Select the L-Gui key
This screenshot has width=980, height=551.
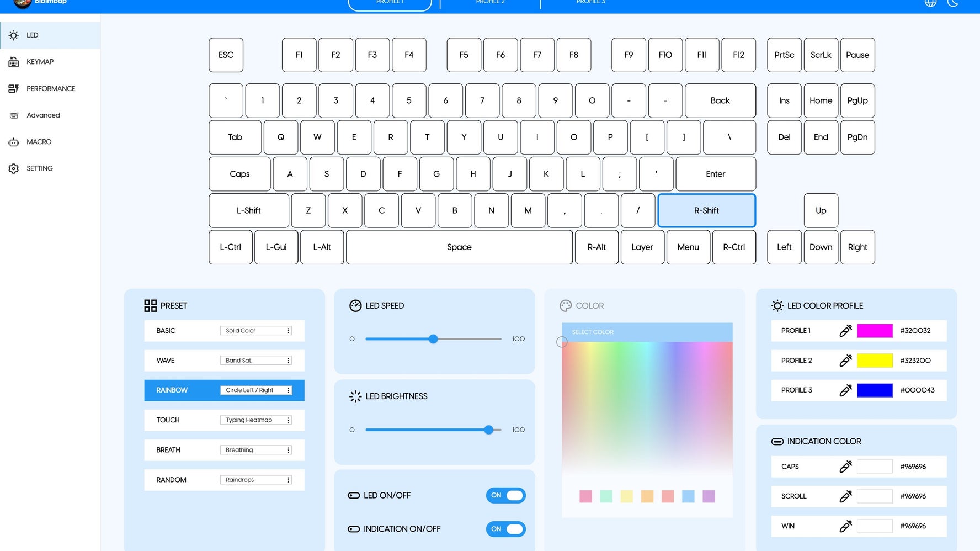pyautogui.click(x=276, y=247)
